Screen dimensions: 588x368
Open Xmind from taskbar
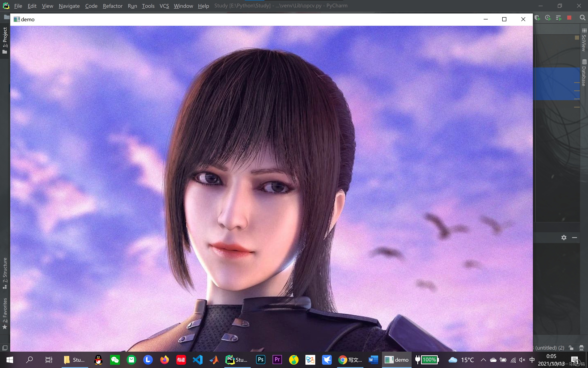[310, 360]
